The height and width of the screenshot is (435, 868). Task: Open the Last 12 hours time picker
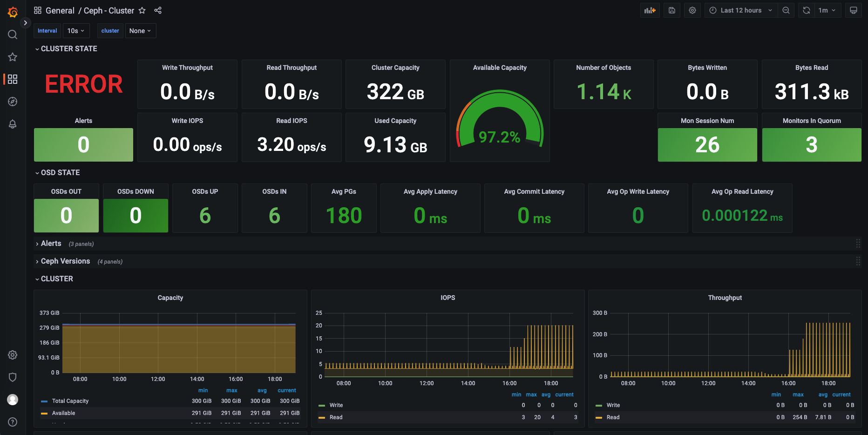click(741, 10)
